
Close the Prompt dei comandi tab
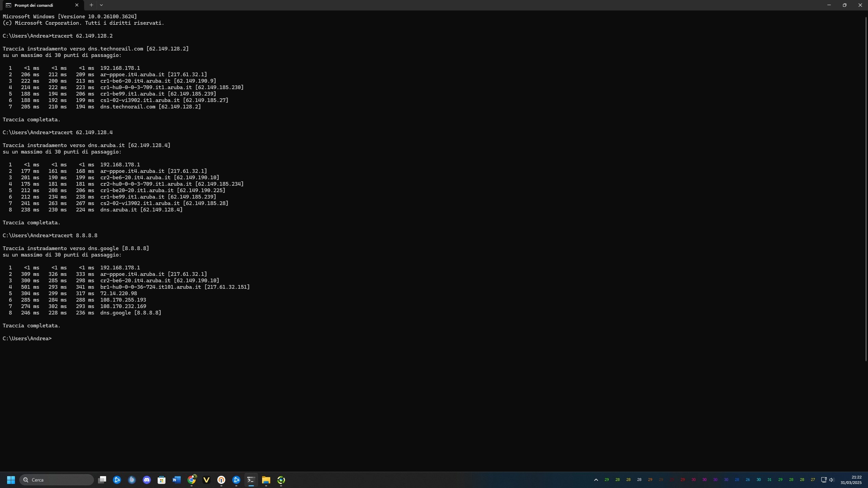[77, 5]
